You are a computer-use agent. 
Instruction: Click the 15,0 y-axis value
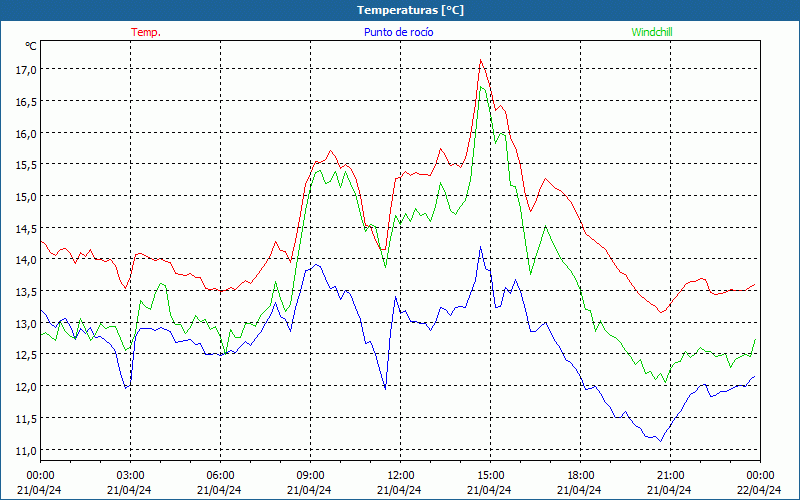click(x=26, y=196)
